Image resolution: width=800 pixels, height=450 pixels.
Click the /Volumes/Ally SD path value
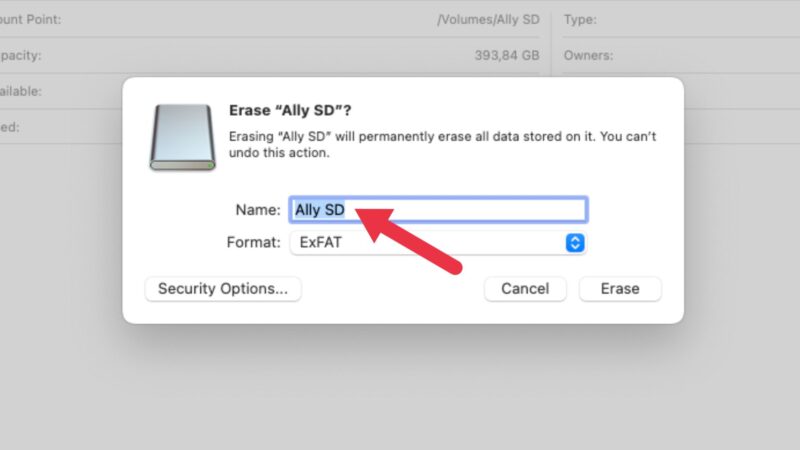[490, 19]
